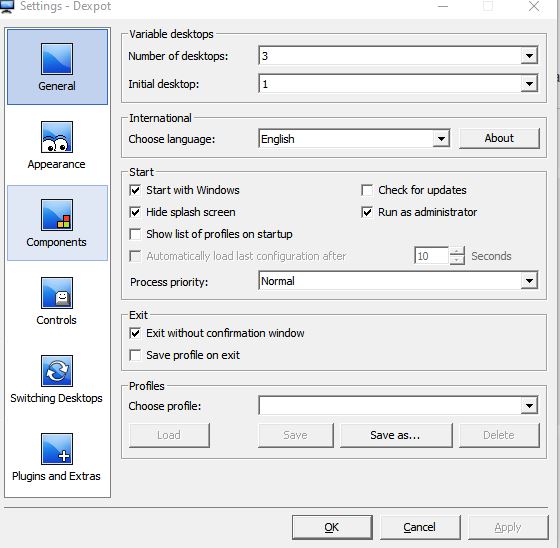Screen dimensions: 560x548
Task: Select the Components settings icon
Action: click(x=57, y=223)
